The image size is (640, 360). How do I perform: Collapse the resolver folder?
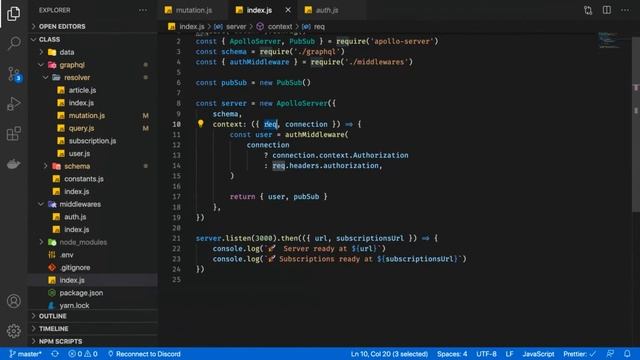93,78
